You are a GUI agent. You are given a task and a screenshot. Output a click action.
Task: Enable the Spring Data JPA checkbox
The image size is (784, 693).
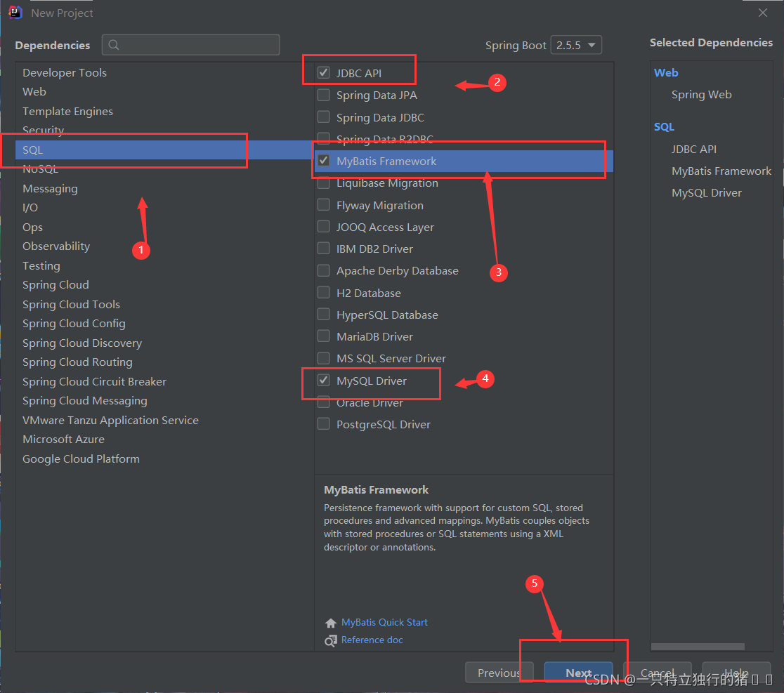pos(323,95)
